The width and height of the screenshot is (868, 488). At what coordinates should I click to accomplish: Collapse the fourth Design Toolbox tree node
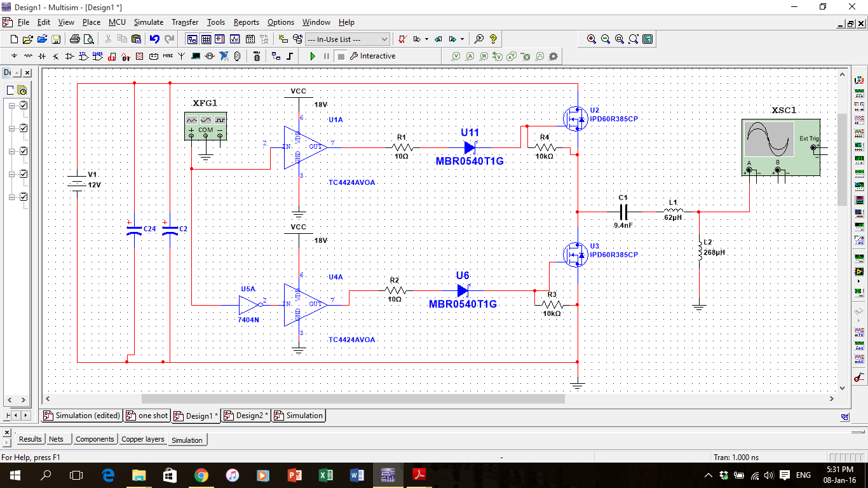(11, 174)
